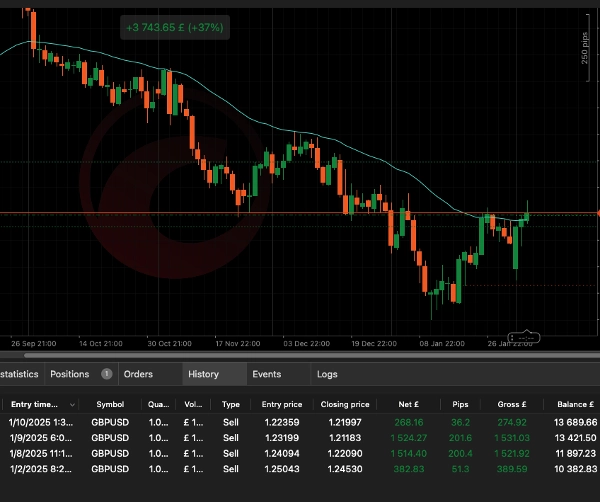Show the Logs tab
This screenshot has width=600, height=502.
click(327, 374)
